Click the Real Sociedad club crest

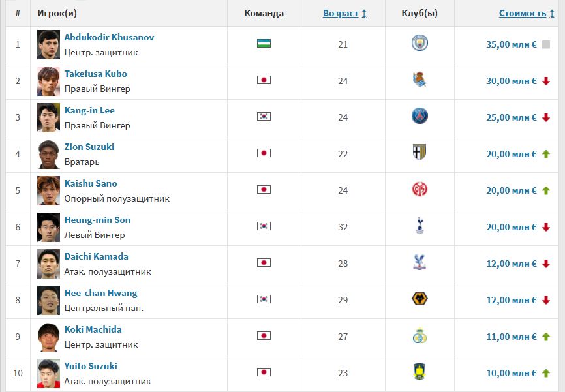(420, 80)
